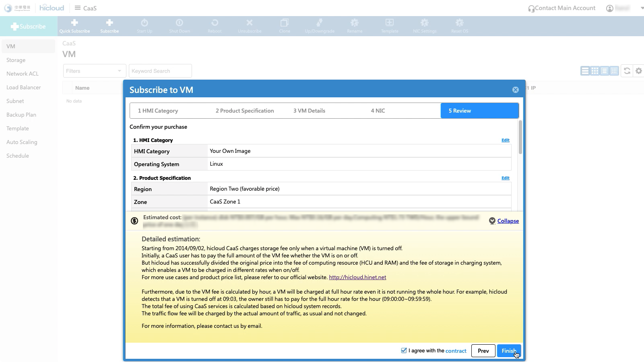The image size is (644, 362).
Task: Expand the user account dropdown arrow
Action: click(642, 8)
